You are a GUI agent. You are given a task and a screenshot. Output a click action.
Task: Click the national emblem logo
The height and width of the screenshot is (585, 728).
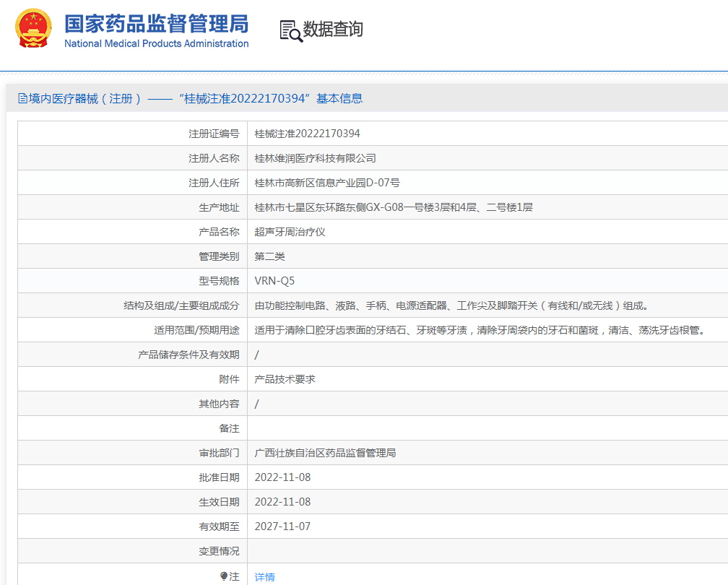pyautogui.click(x=33, y=29)
